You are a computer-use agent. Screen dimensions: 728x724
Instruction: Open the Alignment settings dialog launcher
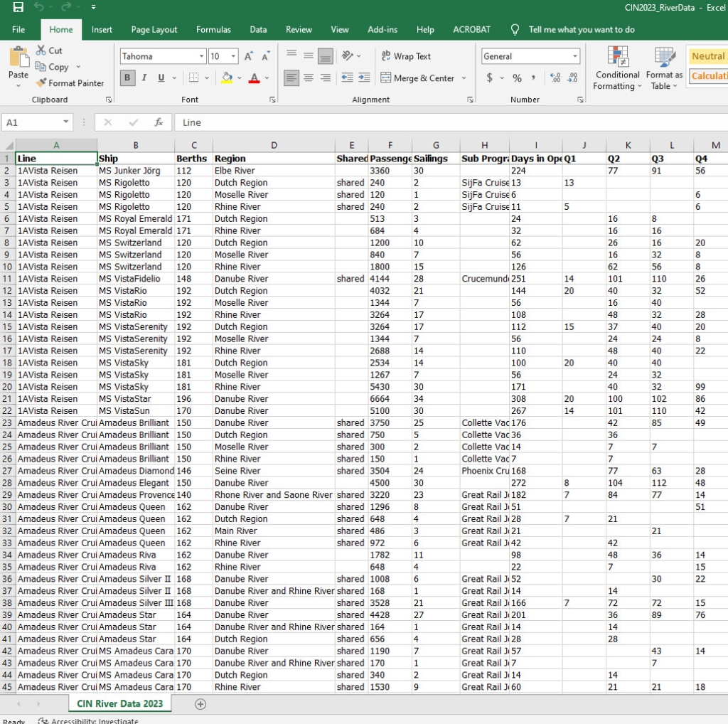tap(470, 100)
